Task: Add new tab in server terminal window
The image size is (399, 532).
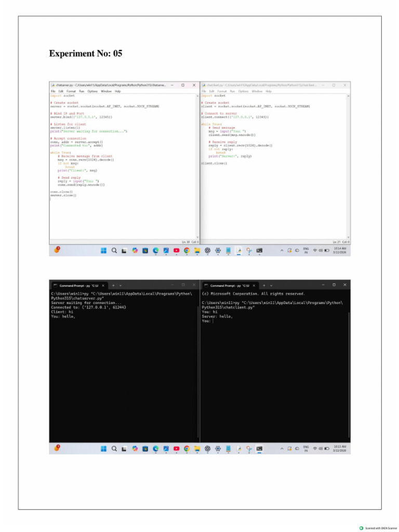Action: [114, 286]
